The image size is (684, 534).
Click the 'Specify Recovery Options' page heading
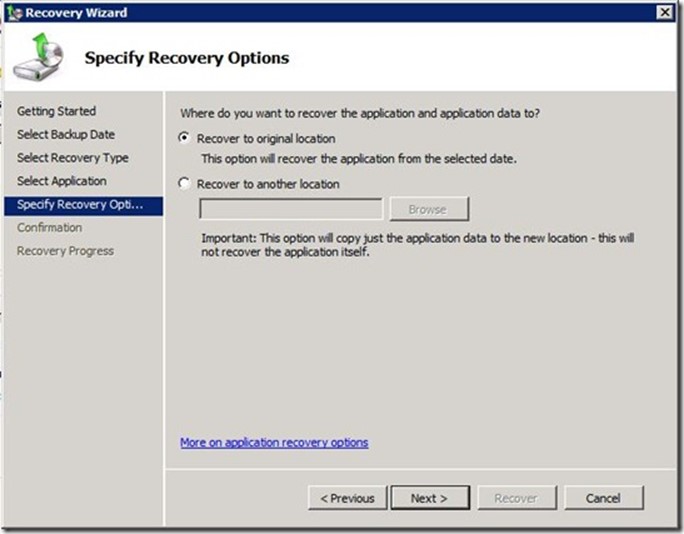click(187, 58)
